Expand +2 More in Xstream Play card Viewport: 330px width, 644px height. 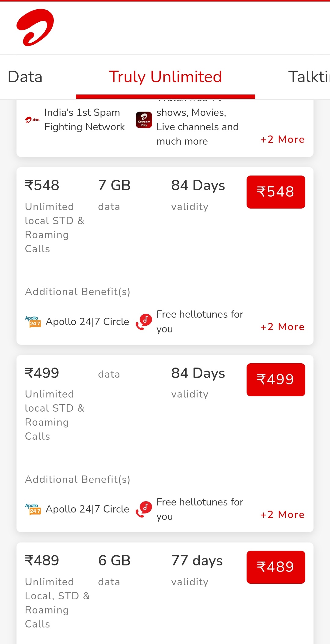(282, 139)
